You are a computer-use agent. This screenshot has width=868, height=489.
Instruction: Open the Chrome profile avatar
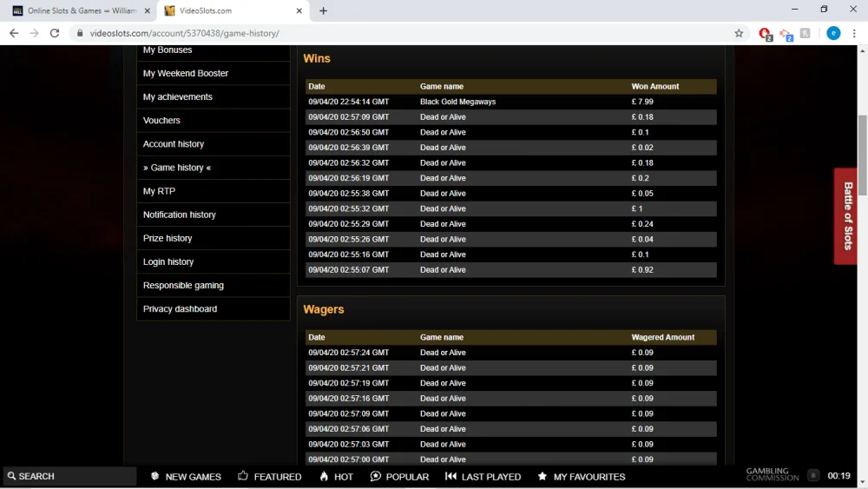click(833, 33)
